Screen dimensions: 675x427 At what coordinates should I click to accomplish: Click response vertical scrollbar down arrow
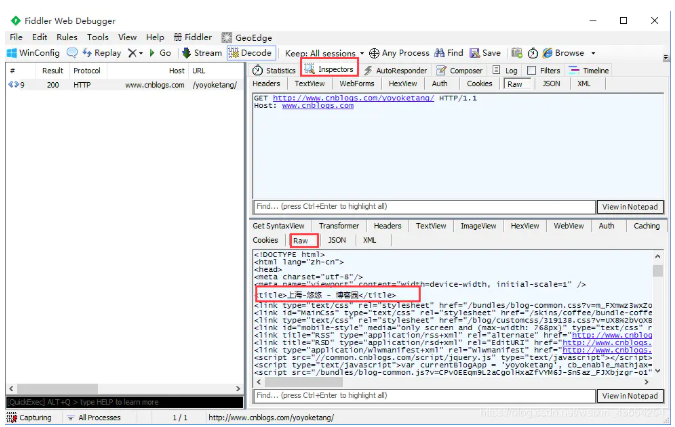point(657,371)
